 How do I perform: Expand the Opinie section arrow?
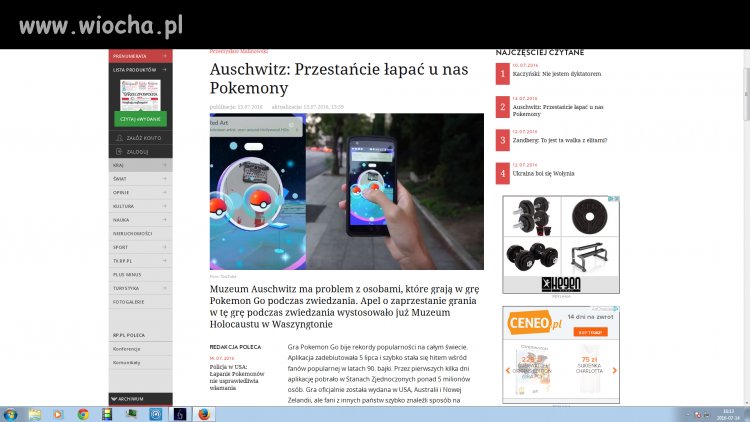165,192
